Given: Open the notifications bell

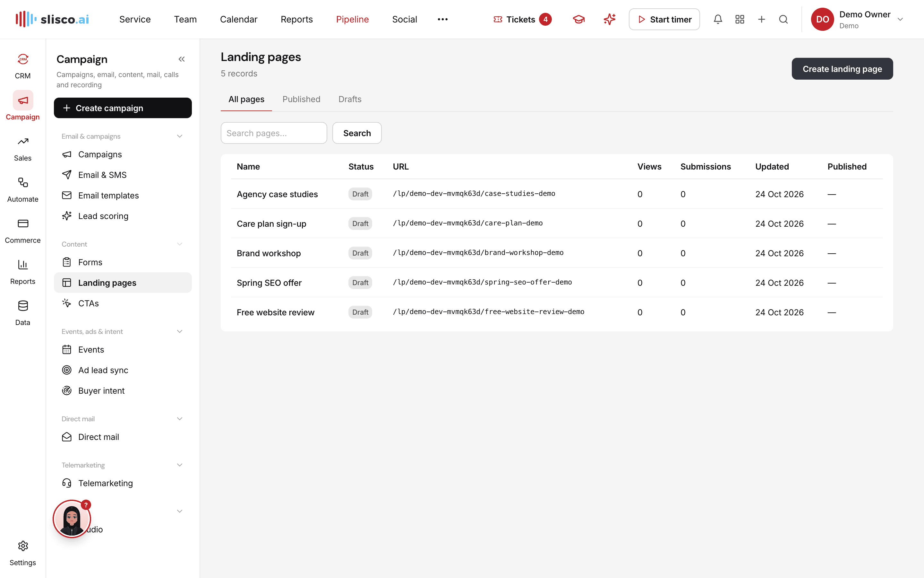Looking at the screenshot, I should (x=718, y=19).
